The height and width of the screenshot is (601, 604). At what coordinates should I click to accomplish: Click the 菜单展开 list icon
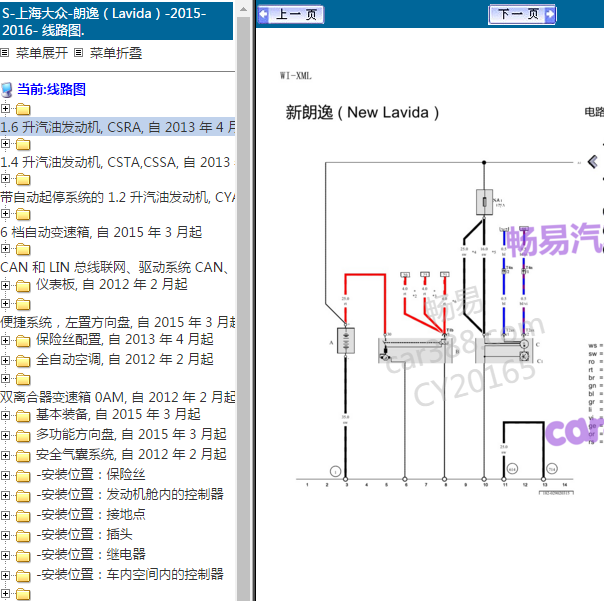coord(5,53)
